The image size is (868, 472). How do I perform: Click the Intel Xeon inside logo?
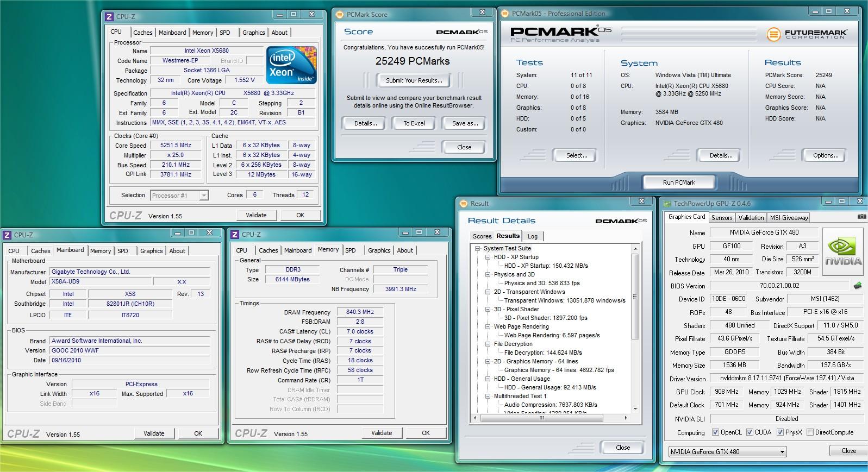pos(291,65)
